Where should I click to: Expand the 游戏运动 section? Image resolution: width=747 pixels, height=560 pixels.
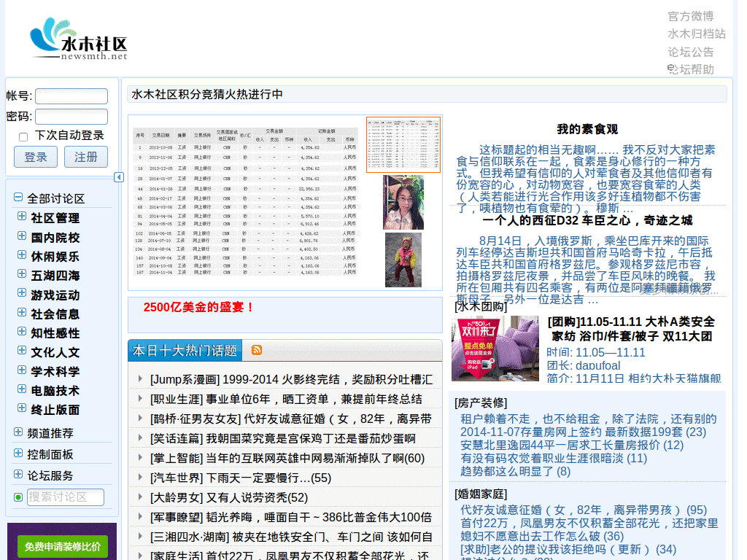click(22, 293)
